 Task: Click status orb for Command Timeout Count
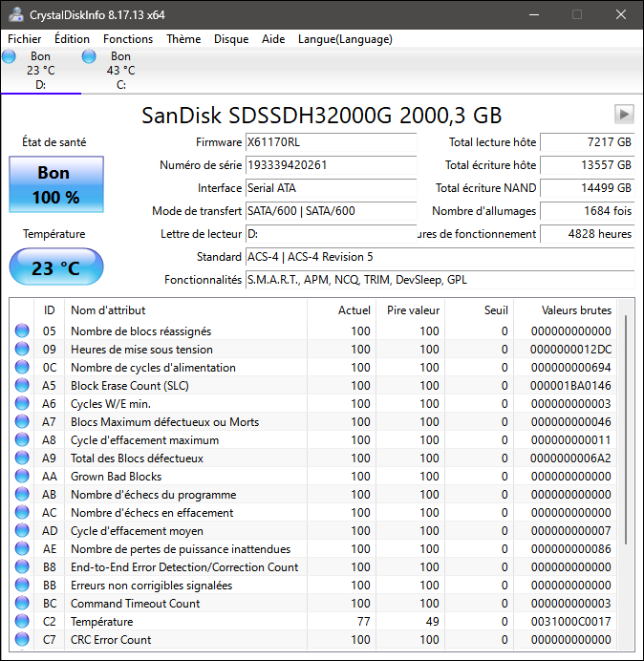click(22, 604)
